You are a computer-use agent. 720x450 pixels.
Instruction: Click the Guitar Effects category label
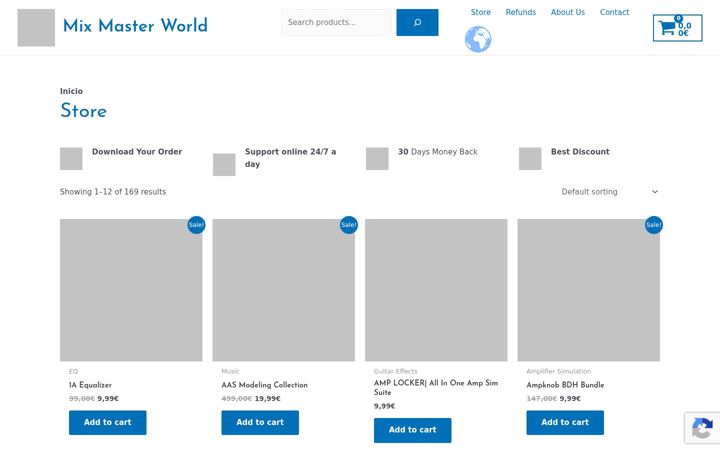pyautogui.click(x=395, y=371)
